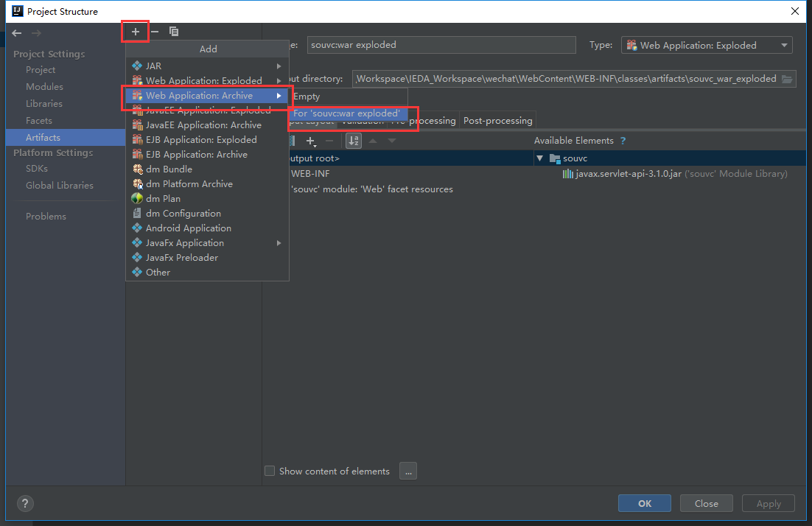
Task: Move element down arrow icon
Action: click(x=392, y=141)
